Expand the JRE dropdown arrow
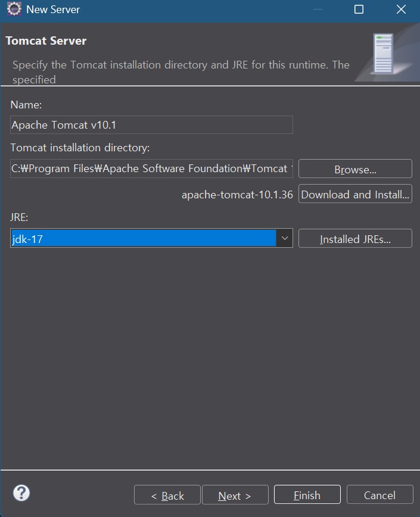Image resolution: width=420 pixels, height=517 pixels. 285,238
